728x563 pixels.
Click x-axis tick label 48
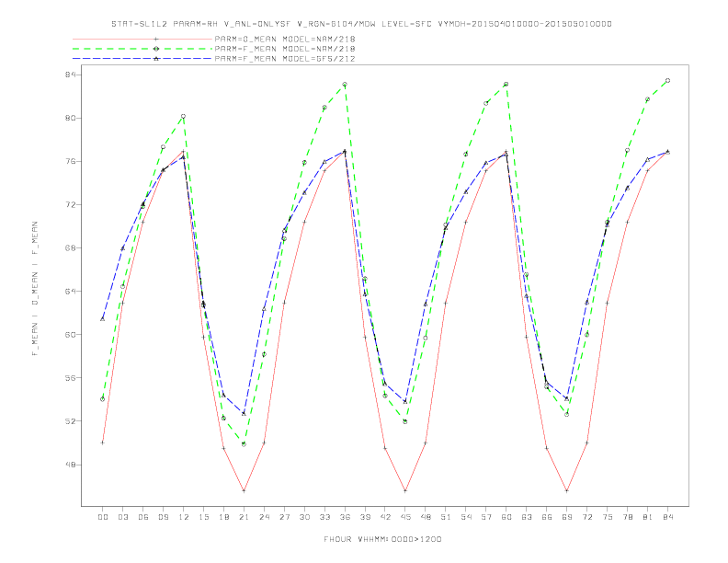426,517
